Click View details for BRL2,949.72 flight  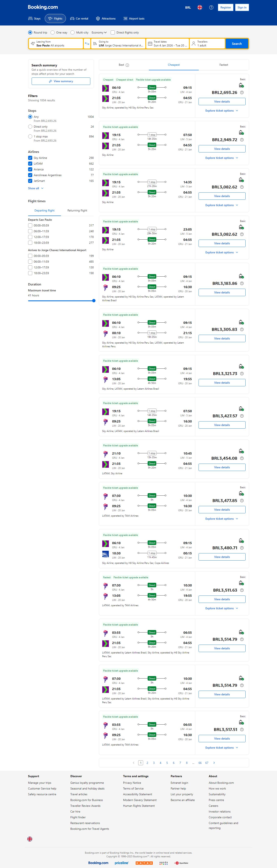point(222,149)
